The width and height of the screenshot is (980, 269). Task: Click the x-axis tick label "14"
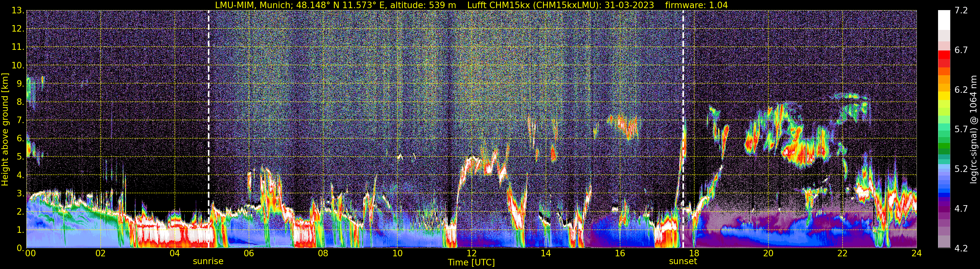tap(545, 254)
